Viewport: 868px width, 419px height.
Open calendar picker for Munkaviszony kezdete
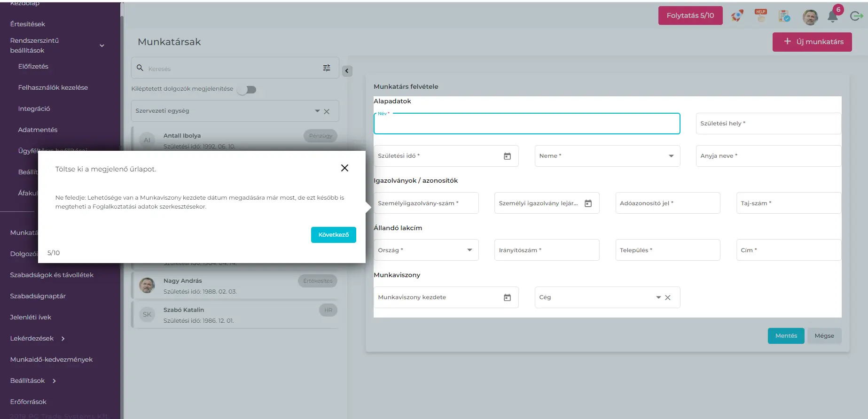tap(507, 297)
